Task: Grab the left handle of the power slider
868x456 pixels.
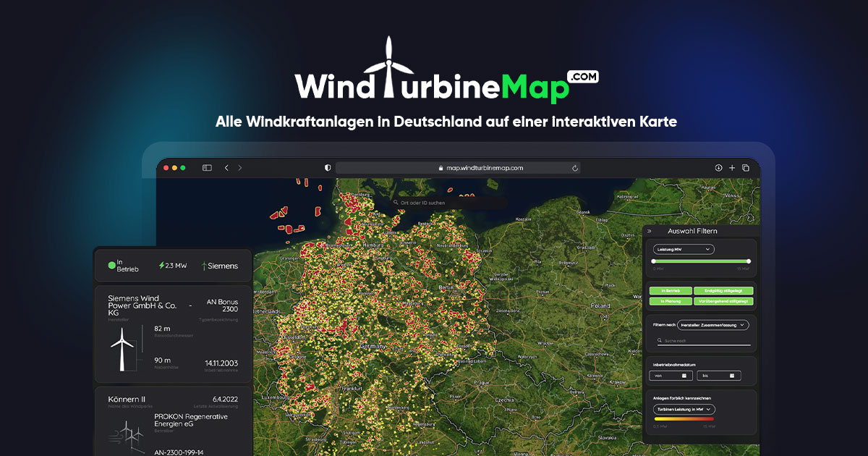Action: [x=653, y=261]
